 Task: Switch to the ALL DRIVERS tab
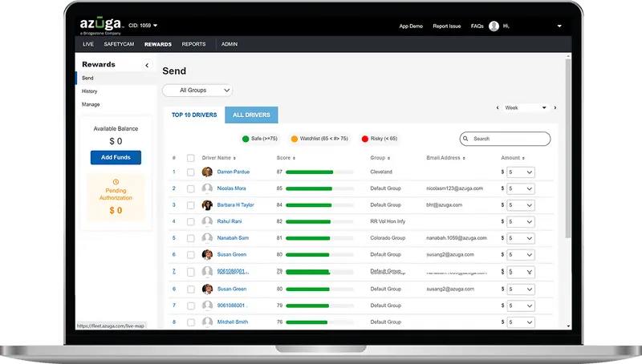point(251,115)
